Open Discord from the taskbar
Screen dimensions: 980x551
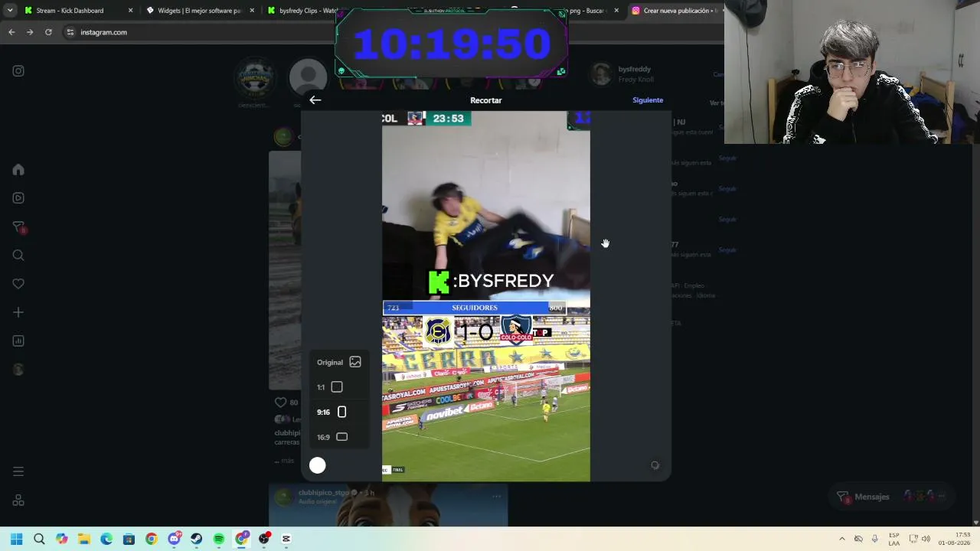[174, 539]
